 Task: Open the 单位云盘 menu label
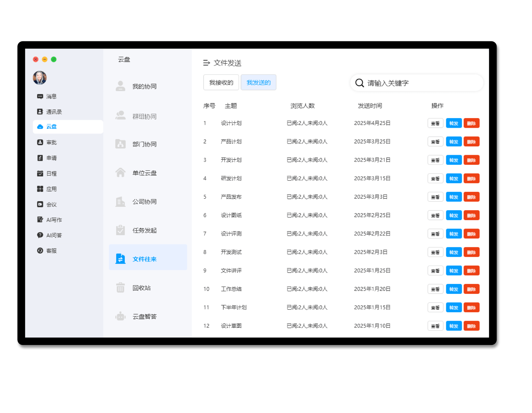coord(145,173)
